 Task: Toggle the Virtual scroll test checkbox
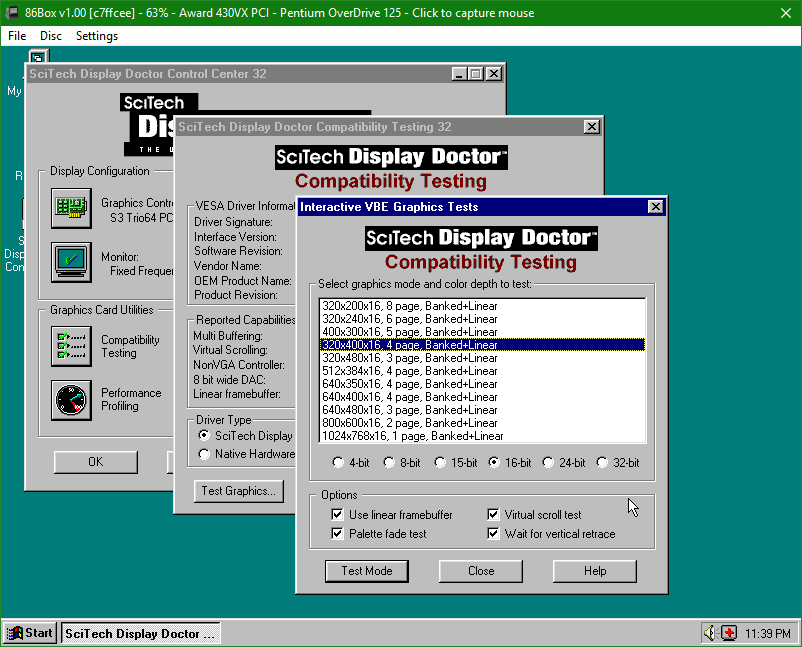coord(494,514)
